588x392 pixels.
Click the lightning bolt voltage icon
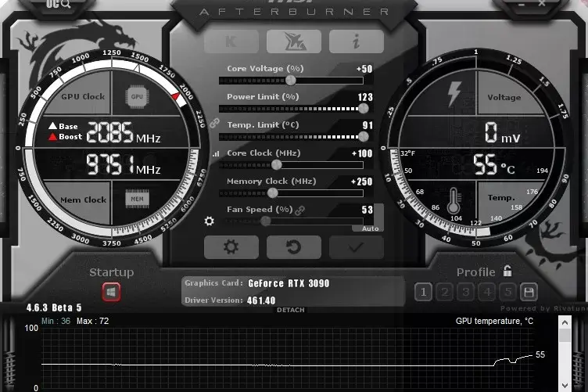point(454,94)
